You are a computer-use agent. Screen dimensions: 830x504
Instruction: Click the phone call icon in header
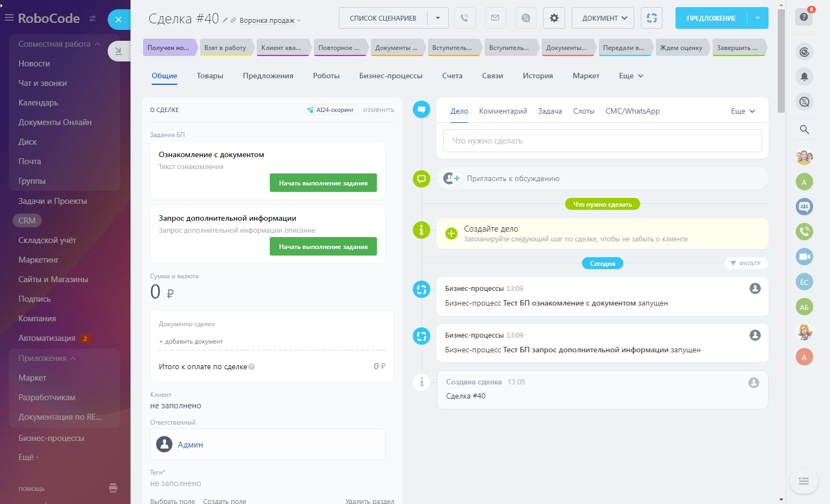coord(464,18)
